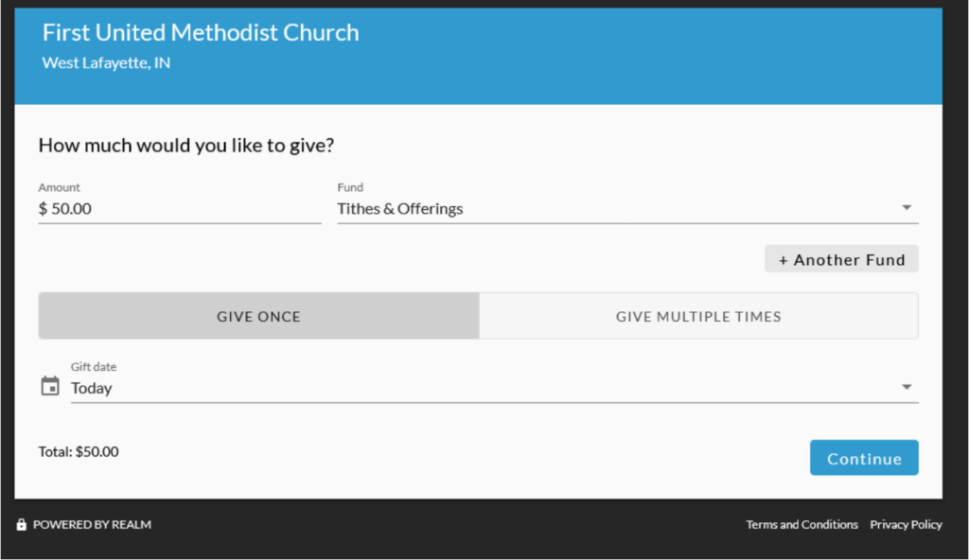
Task: Click the POWERED BY REALM text
Action: coord(92,524)
